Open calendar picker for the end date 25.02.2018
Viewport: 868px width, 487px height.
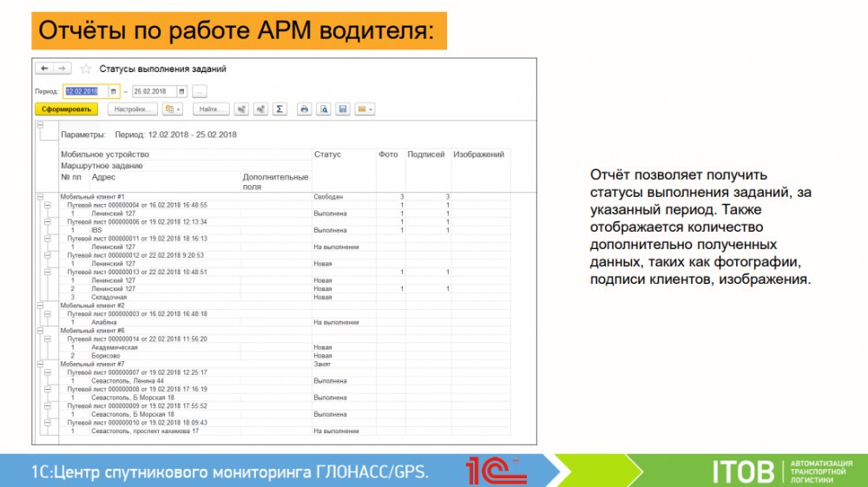tap(181, 91)
